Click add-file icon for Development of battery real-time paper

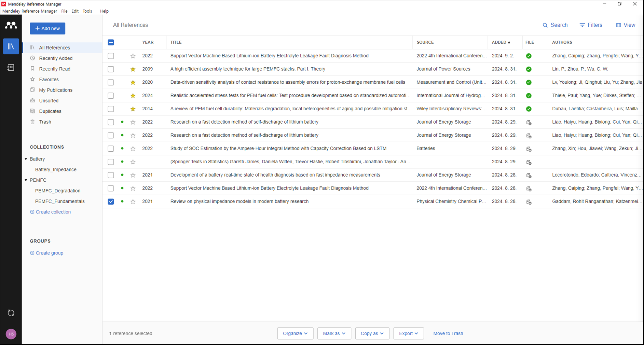529,175
